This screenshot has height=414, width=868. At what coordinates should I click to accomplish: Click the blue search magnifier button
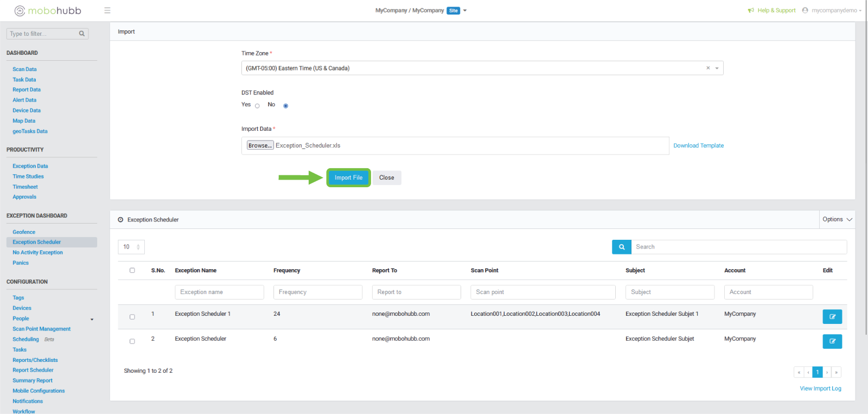[622, 247]
